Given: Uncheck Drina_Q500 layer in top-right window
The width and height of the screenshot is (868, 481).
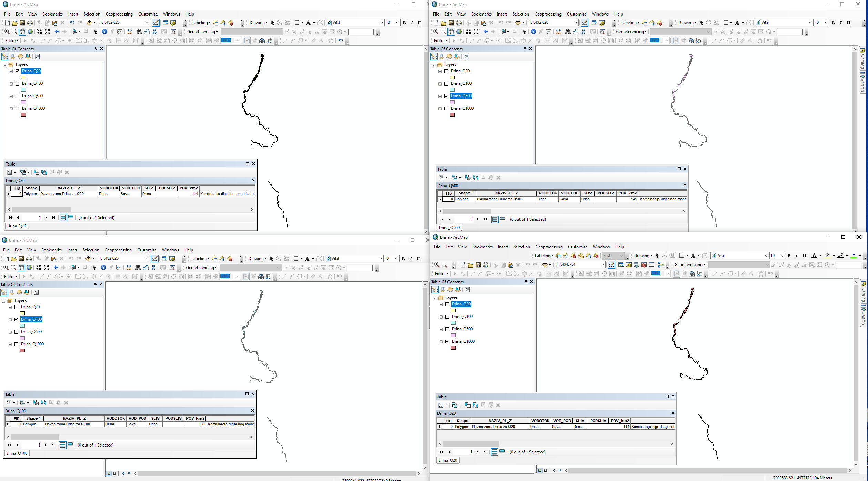Looking at the screenshot, I should point(446,96).
